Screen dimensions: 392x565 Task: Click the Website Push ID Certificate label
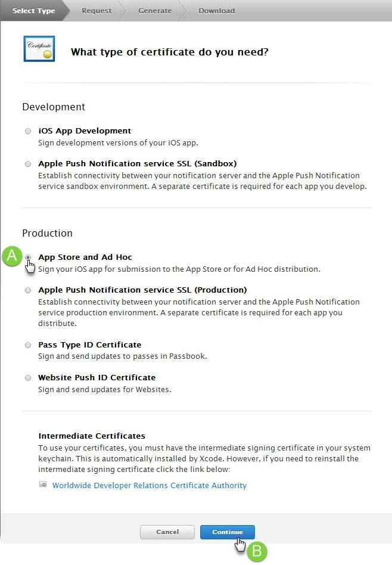pos(97,378)
